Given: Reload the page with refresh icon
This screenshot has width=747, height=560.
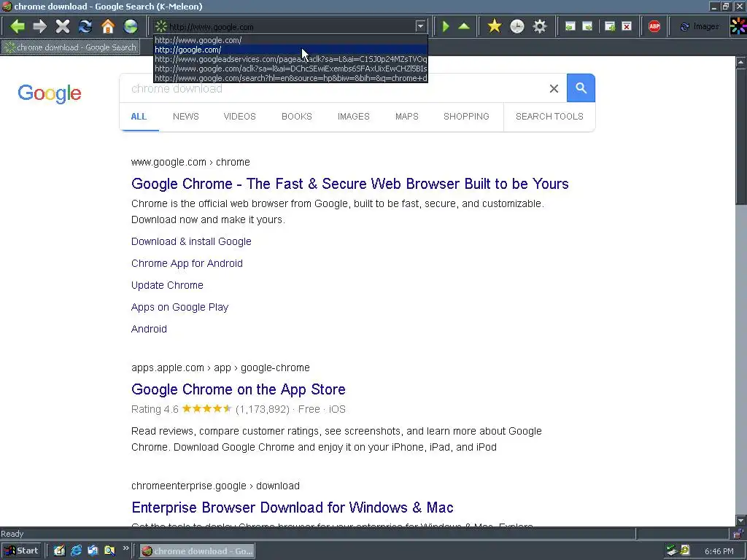Looking at the screenshot, I should point(85,26).
